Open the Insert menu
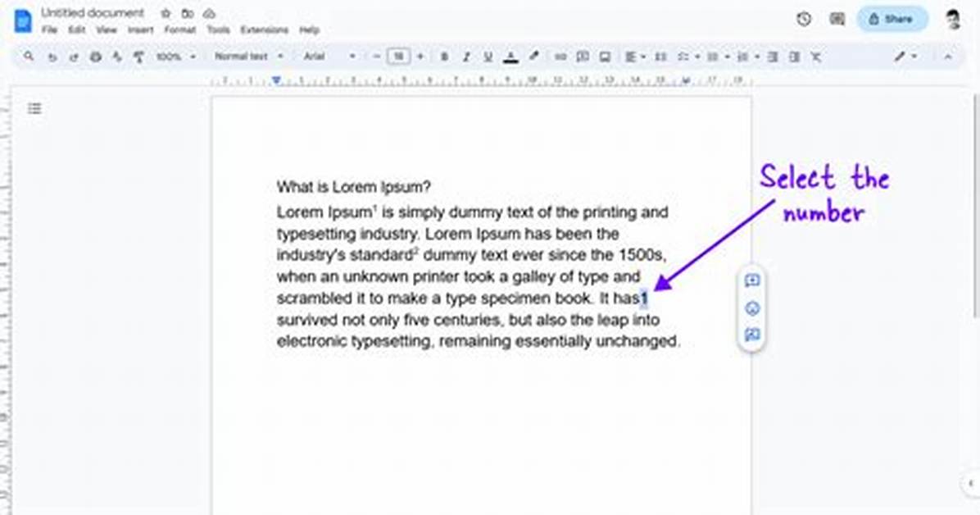Screen dimensions: 980x515 tap(141, 30)
